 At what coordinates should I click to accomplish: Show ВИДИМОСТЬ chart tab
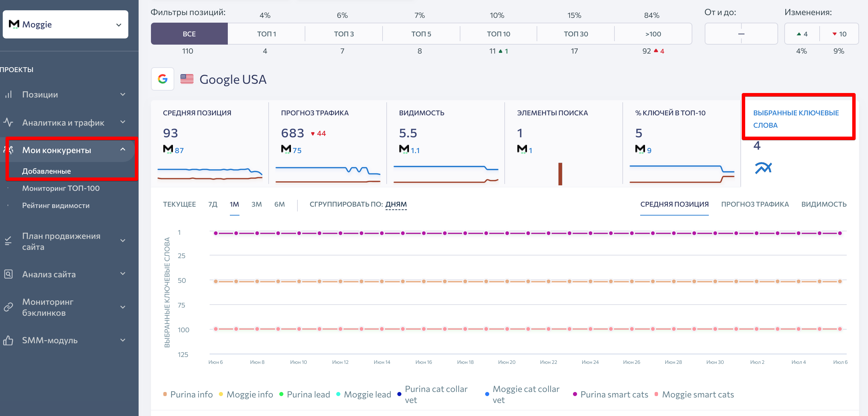(x=824, y=204)
